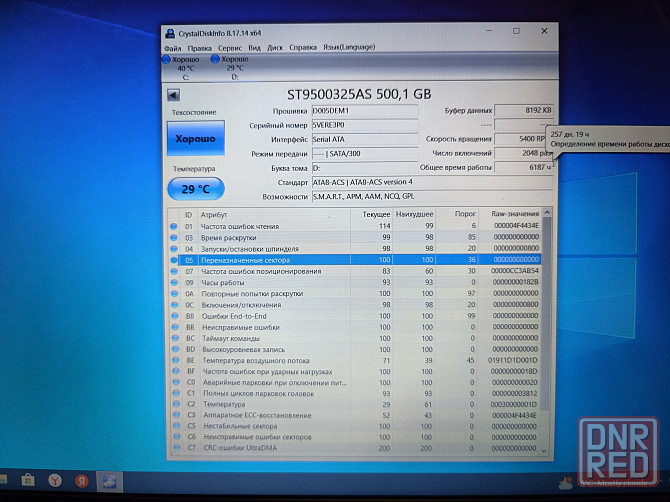Select row BC Таймаут команды
The height and width of the screenshot is (502, 670).
coord(355,338)
